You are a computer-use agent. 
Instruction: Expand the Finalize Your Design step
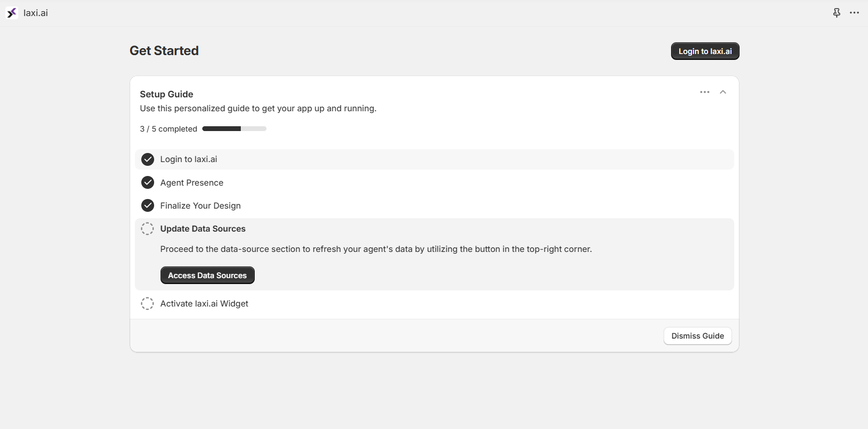pos(200,205)
